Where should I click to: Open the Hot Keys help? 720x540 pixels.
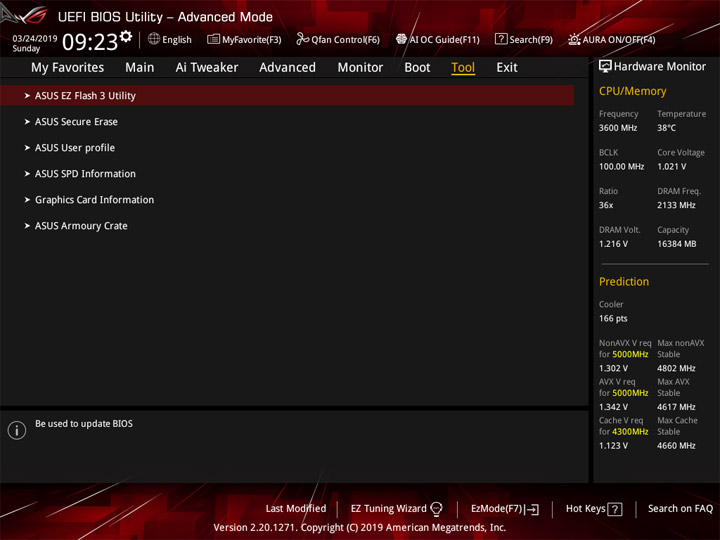(585, 509)
